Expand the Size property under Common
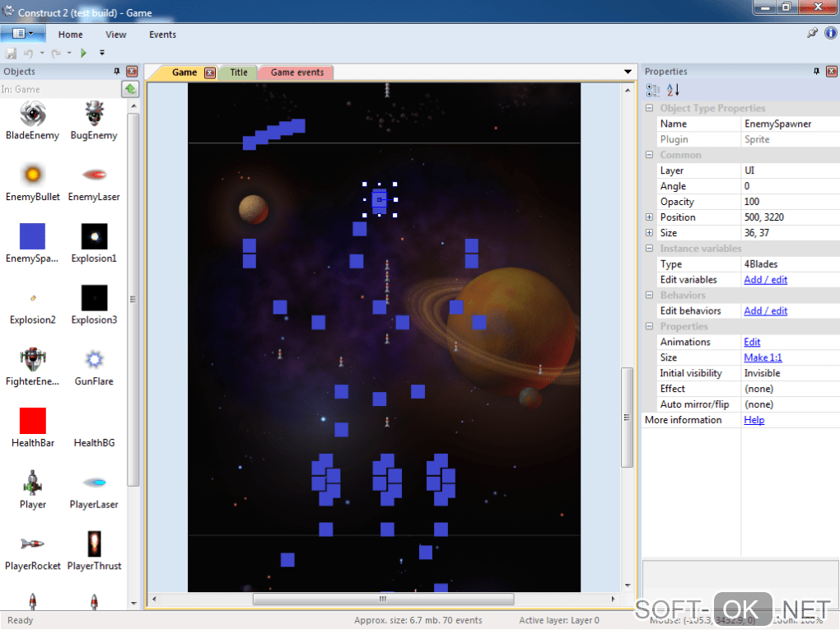This screenshot has width=840, height=630. tap(649, 233)
